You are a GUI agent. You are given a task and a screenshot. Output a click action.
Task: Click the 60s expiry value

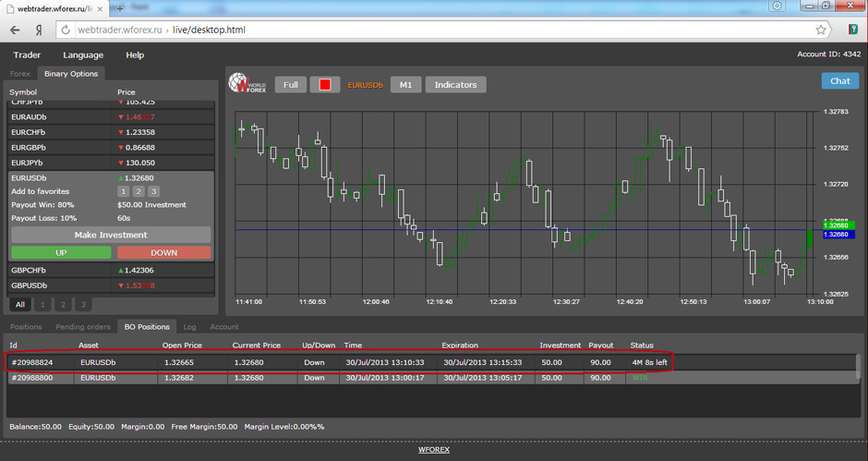(x=124, y=218)
